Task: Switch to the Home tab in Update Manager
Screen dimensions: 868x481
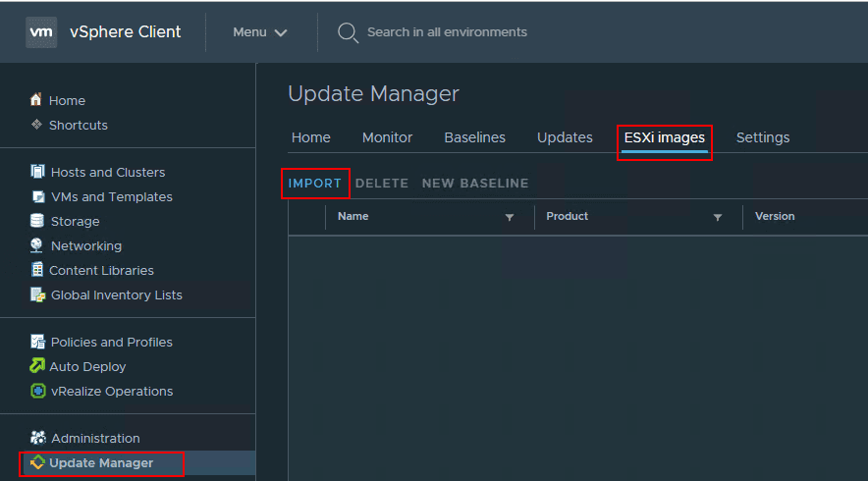Action: 311,137
